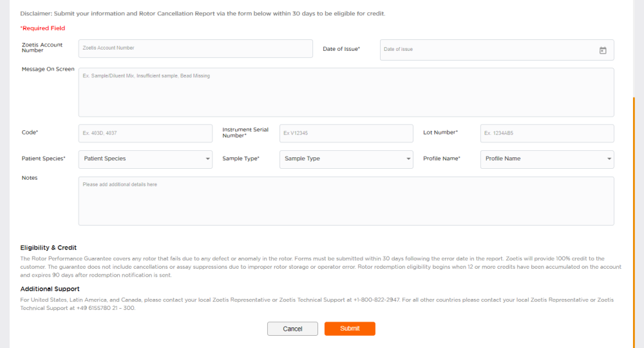Click the Rotor Performance Guarantee paragraph
Screen dimensions: 644x348
[321, 267]
